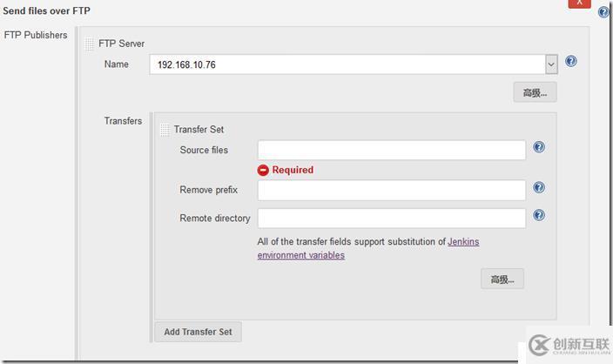Click the FTP Publishers label
Image resolution: width=613 pixels, height=364 pixels.
click(36, 36)
